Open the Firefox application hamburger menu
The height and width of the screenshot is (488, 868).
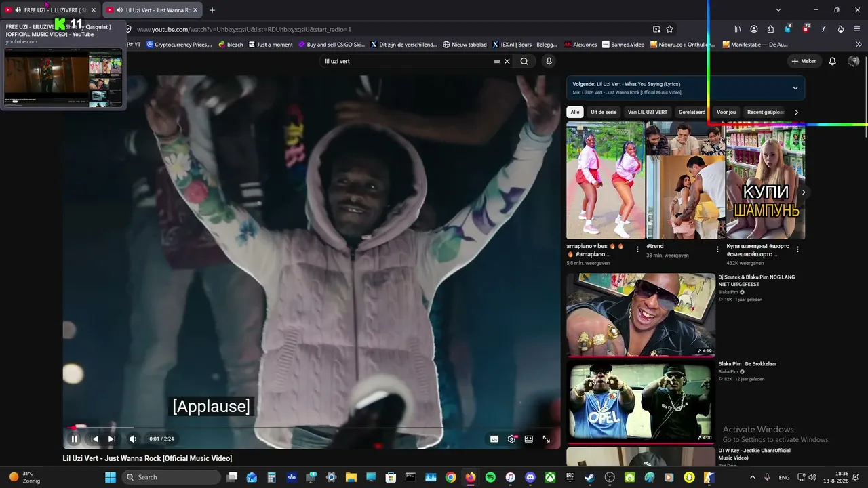click(x=857, y=29)
